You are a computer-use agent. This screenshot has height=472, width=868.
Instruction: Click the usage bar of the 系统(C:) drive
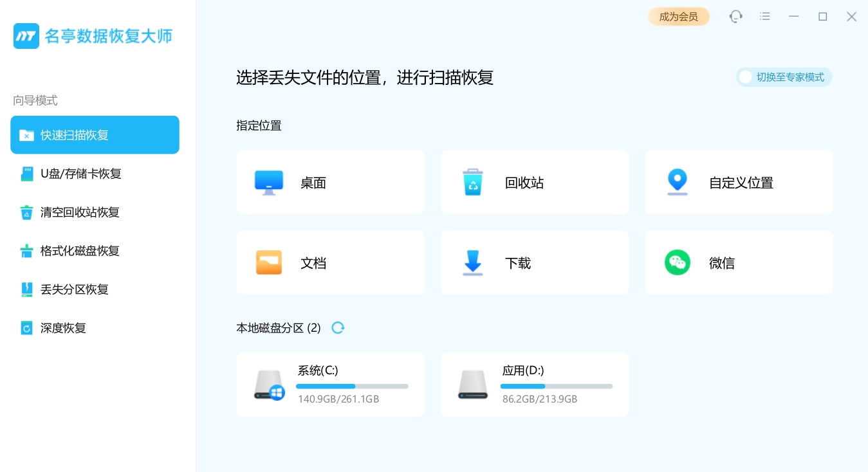click(351, 386)
